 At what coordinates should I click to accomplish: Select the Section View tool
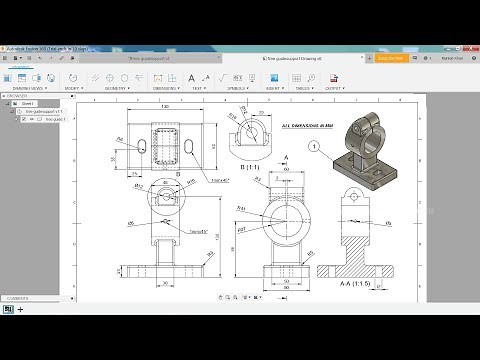(x=36, y=78)
